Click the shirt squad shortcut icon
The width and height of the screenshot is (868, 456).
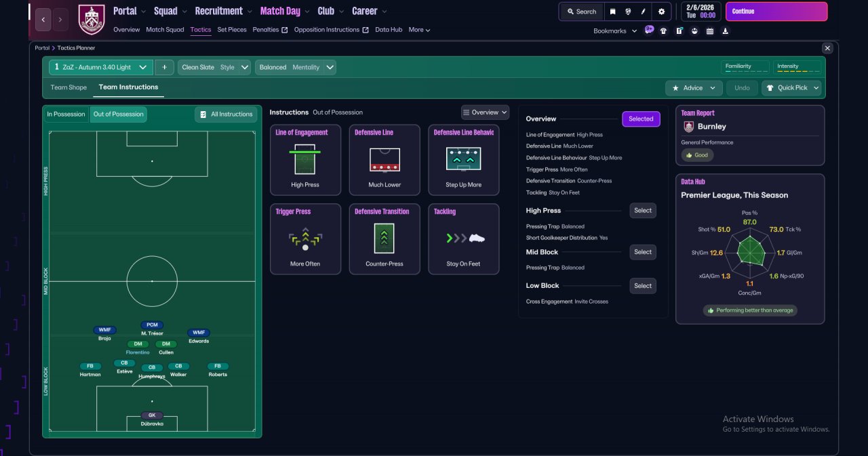[x=663, y=30]
